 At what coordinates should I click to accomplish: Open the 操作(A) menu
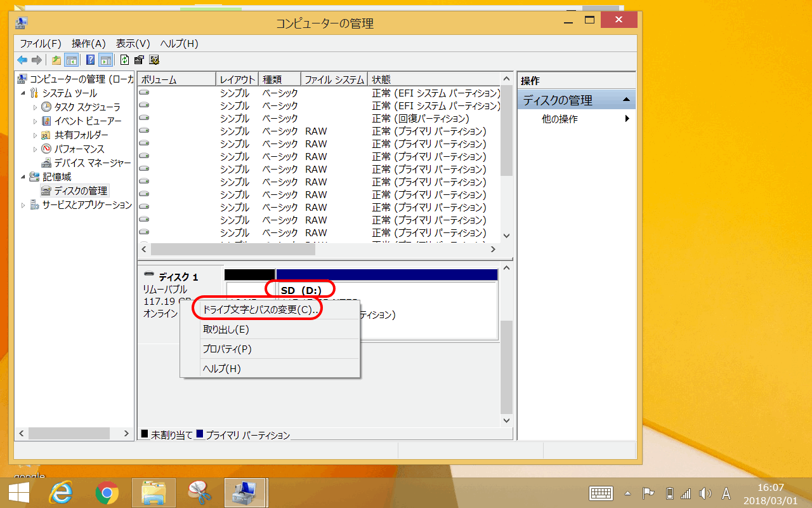coord(88,44)
